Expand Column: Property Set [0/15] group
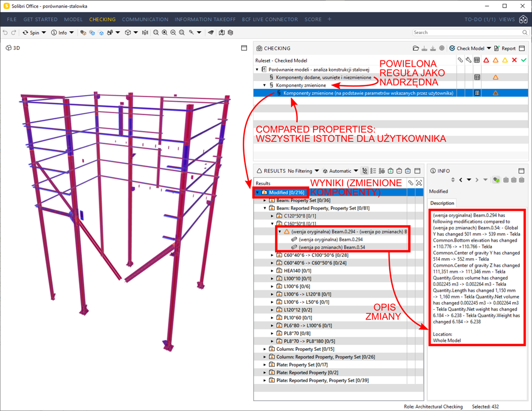This screenshot has width=532, height=411. 265,349
